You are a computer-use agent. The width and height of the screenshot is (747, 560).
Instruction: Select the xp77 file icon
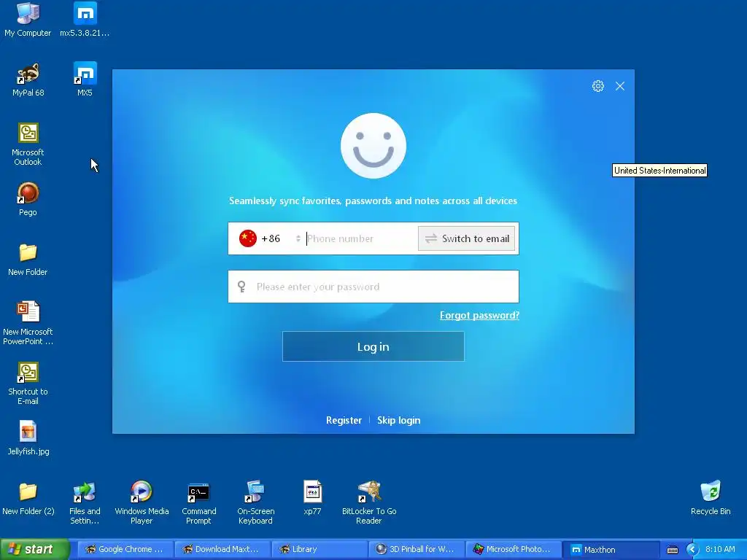click(312, 498)
